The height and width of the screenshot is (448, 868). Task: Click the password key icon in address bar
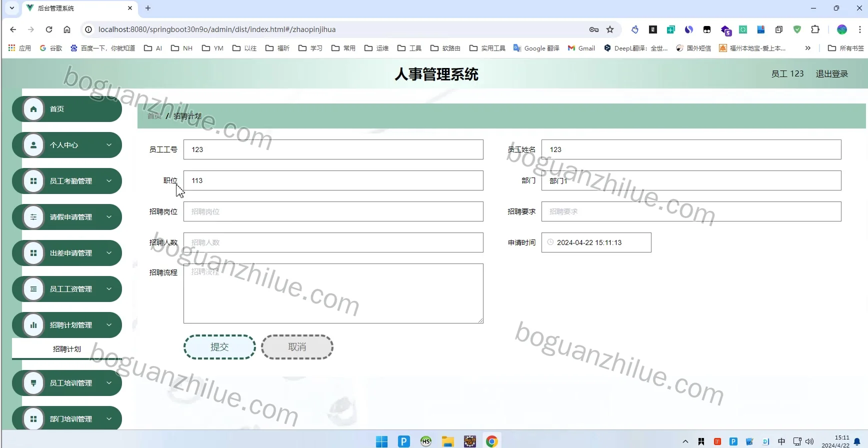[x=594, y=29]
